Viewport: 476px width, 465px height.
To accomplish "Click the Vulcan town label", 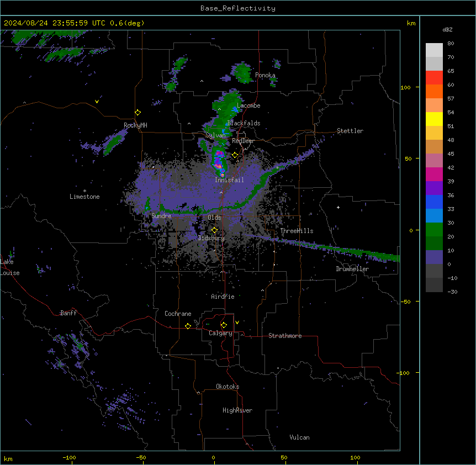I will pyautogui.click(x=300, y=437).
